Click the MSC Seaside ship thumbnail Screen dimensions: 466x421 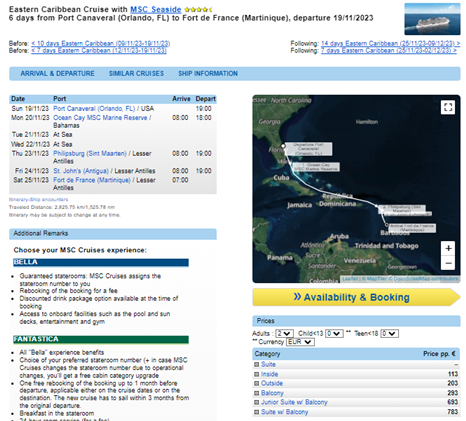coord(432,19)
